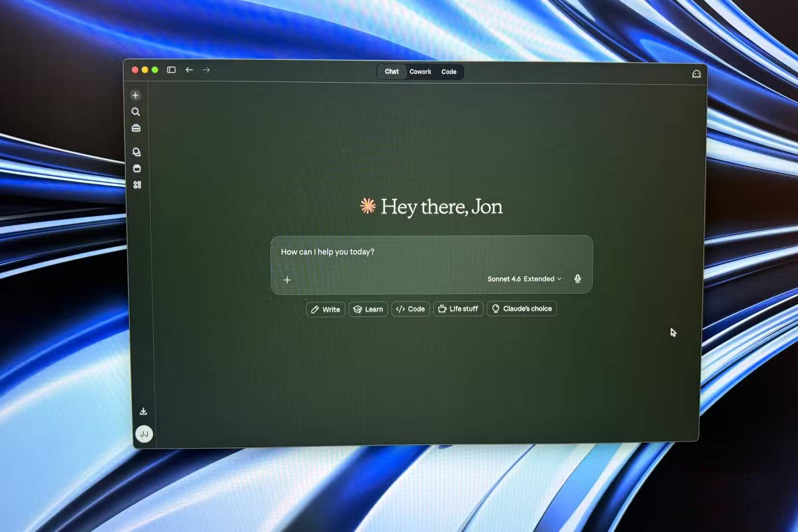The image size is (798, 532).
Task: Open the connectors grid icon
Action: click(137, 184)
